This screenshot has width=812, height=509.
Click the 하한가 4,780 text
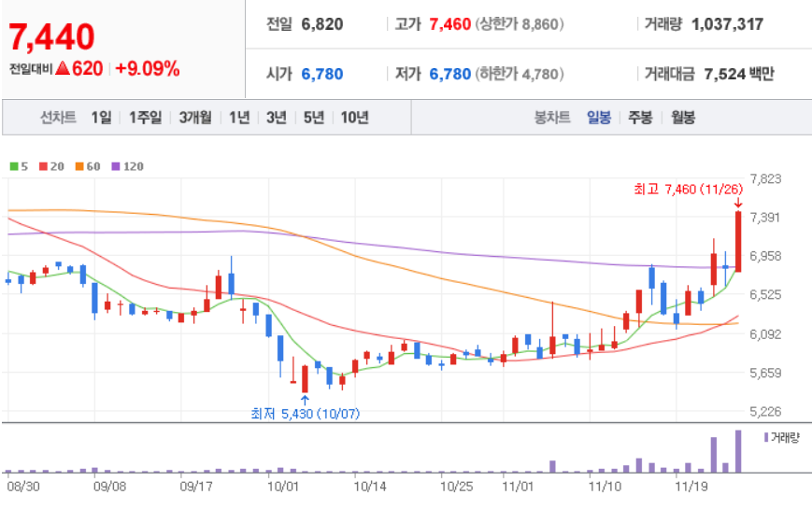pyautogui.click(x=520, y=74)
